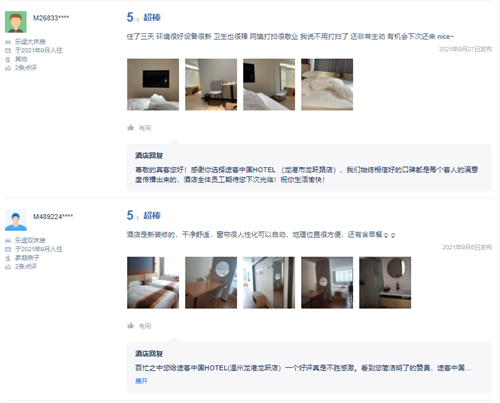
Task: Click thumbs-up icon under M489224 review
Action: pyautogui.click(x=130, y=326)
